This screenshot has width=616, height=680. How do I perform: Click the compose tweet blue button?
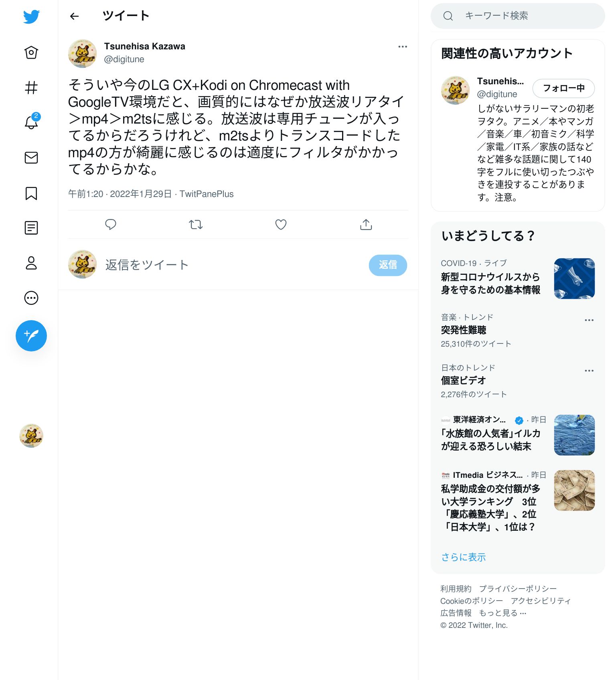coord(31,336)
